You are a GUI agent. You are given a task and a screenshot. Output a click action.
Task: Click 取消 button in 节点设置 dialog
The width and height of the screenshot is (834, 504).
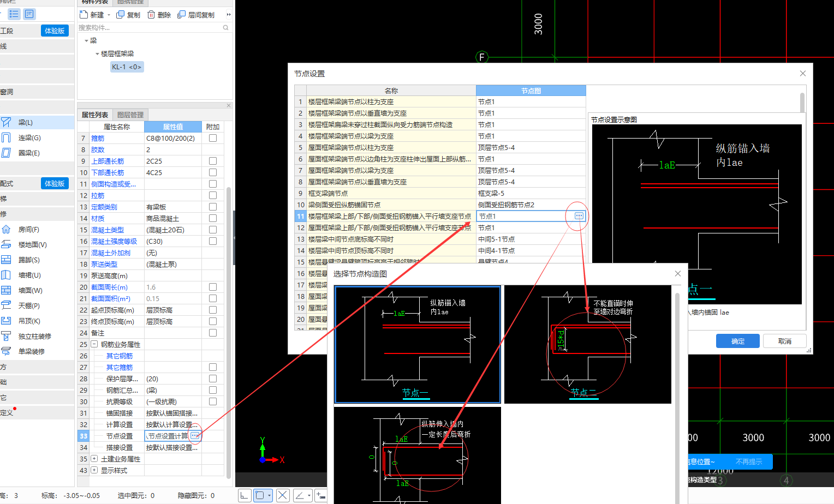click(x=785, y=341)
